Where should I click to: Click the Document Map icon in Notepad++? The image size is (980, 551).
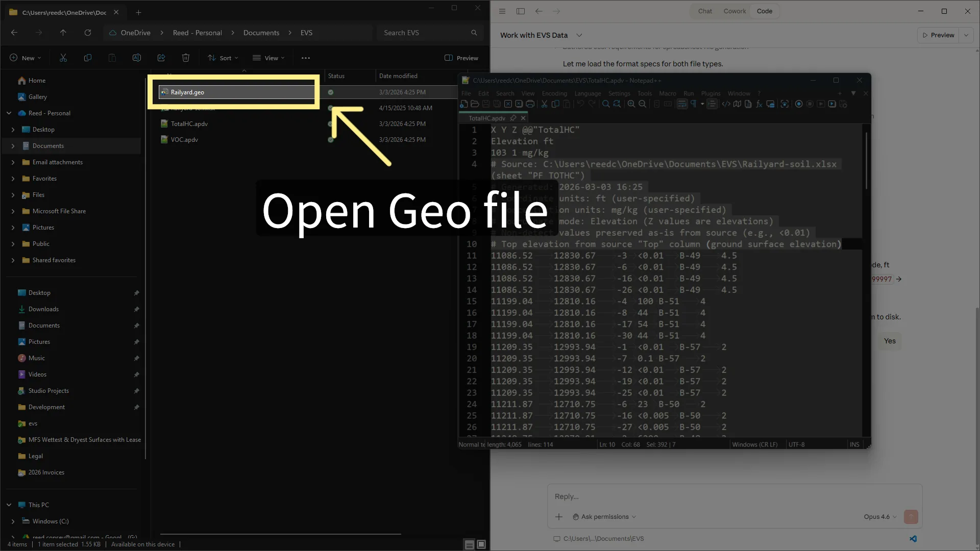[737, 104]
